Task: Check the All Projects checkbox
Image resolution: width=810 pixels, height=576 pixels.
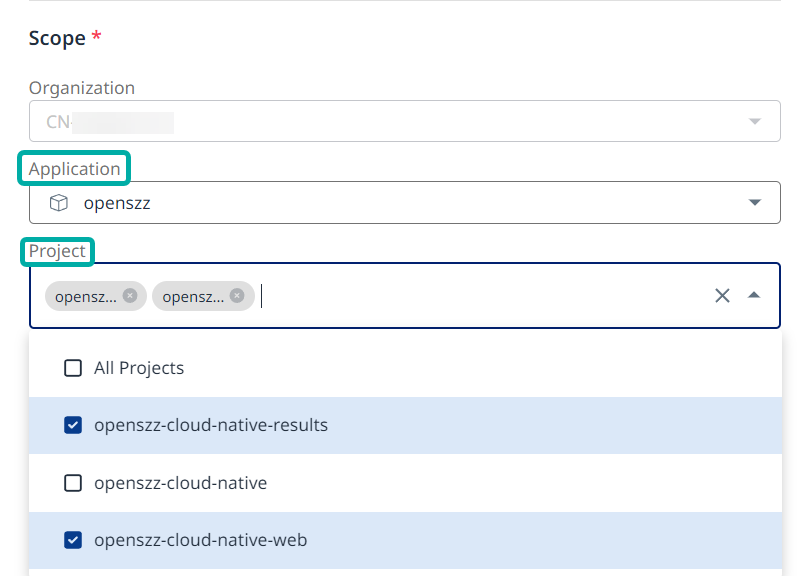Action: pyautogui.click(x=73, y=368)
